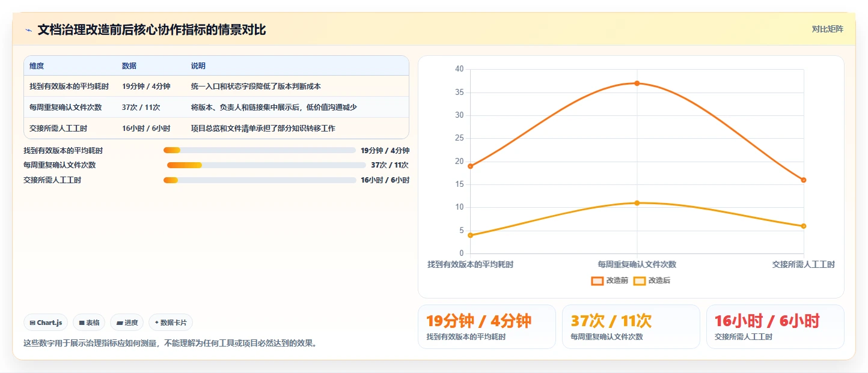Click the 改造后 last point at 6
Viewport: 868px width, 373px height.
pos(804,226)
